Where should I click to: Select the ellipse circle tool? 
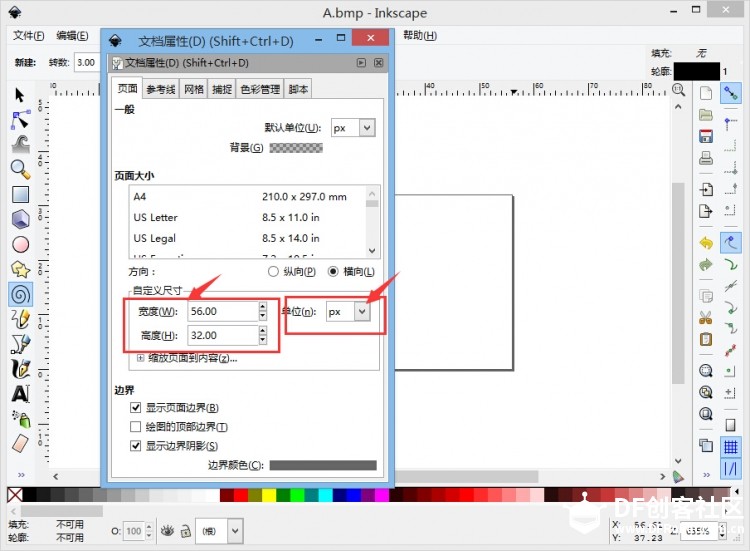point(20,244)
